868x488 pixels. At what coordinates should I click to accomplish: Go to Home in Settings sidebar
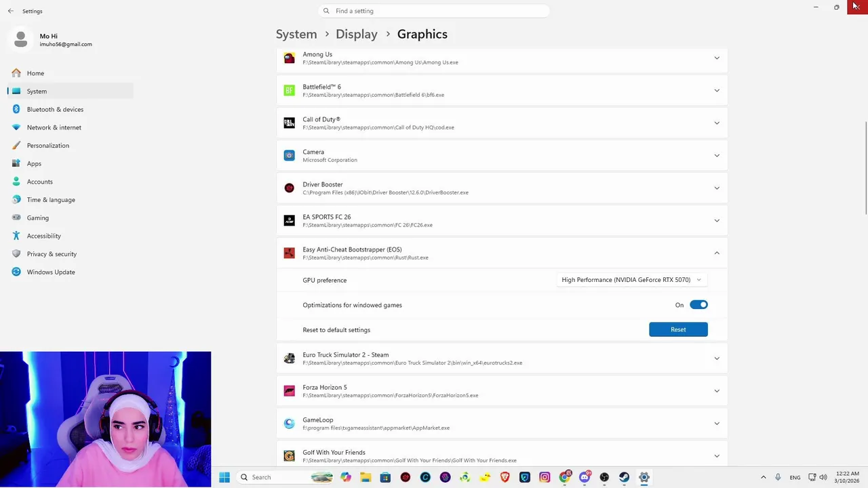click(71, 73)
